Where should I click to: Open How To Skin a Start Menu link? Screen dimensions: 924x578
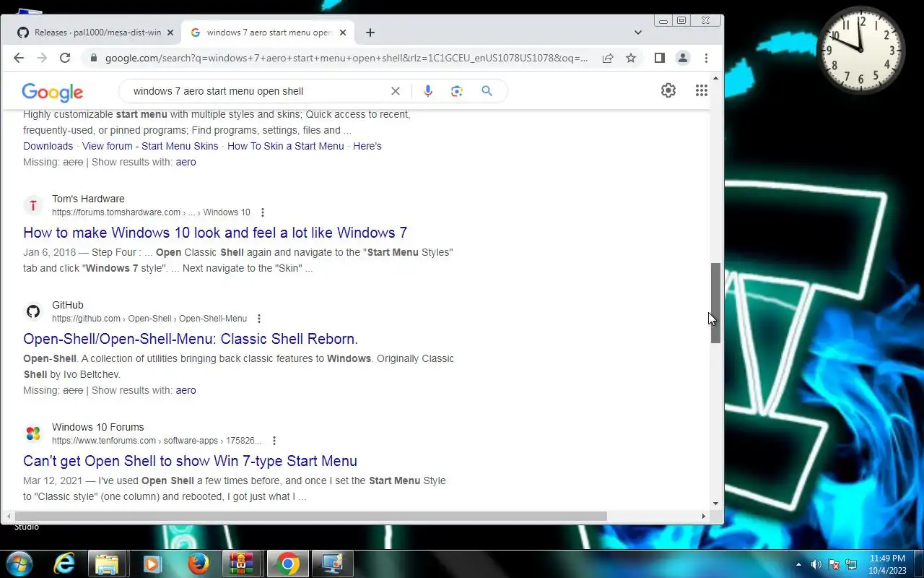(286, 146)
